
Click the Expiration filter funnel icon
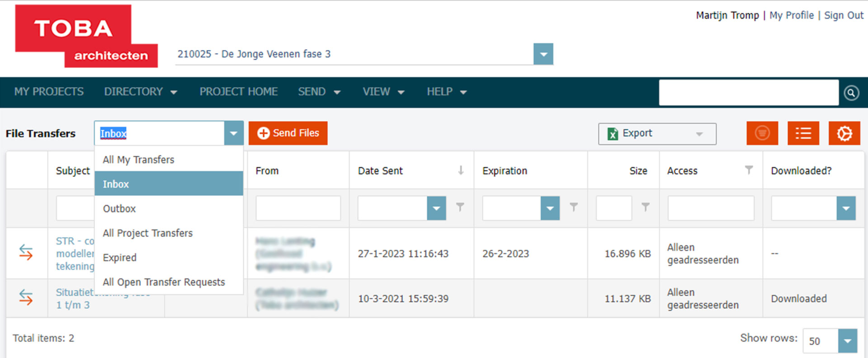click(573, 207)
